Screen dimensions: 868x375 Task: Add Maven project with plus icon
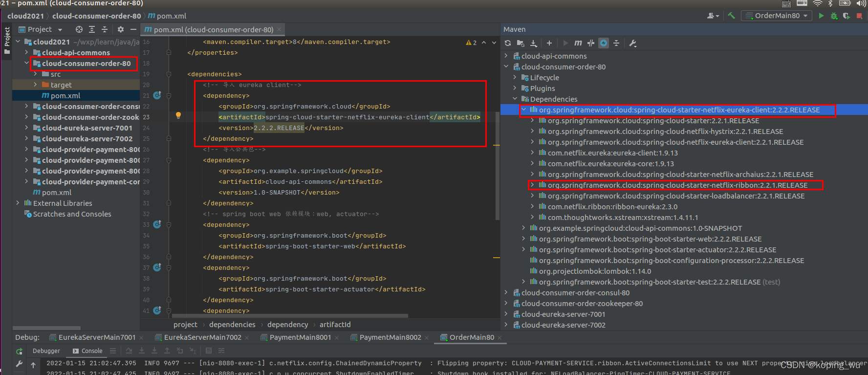549,43
